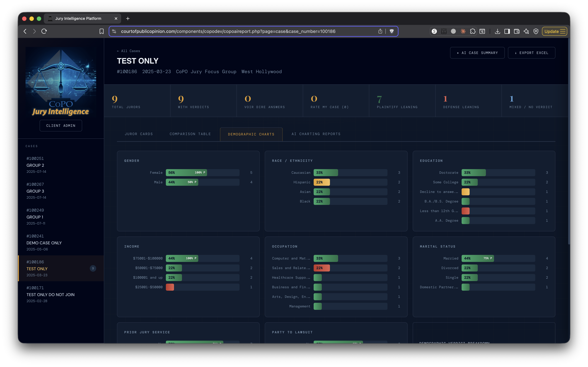Click the share icon in address bar
Image resolution: width=588 pixels, height=367 pixels.
tap(380, 31)
